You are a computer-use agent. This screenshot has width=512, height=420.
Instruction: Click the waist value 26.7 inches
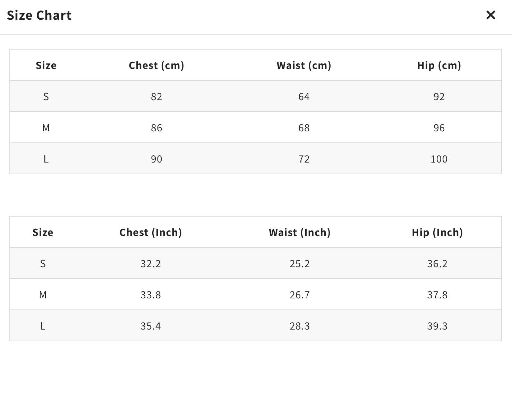click(x=300, y=295)
